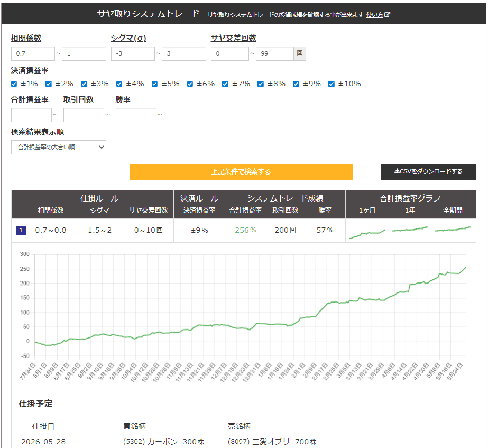488x448 pixels.
Task: Click the 1.5～2 sigma value
Action: point(99,231)
